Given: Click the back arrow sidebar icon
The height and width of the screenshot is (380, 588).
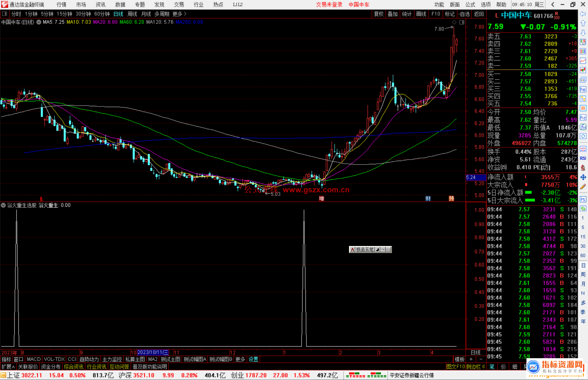Looking at the screenshot, I should coord(583,14).
